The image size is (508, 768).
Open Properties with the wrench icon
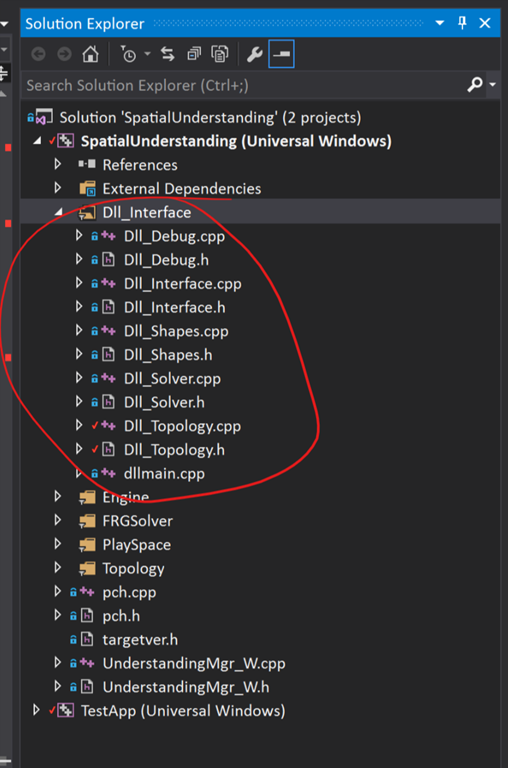[255, 54]
